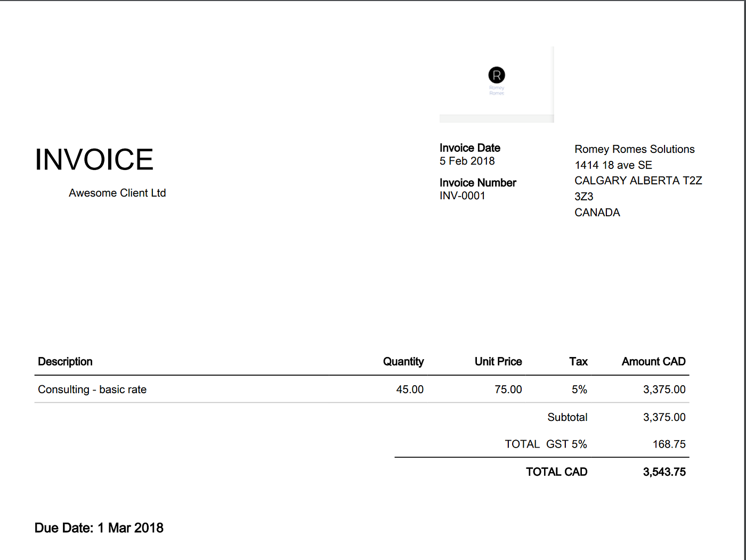The height and width of the screenshot is (560, 746).
Task: Click the Tax column header
Action: coord(578,362)
